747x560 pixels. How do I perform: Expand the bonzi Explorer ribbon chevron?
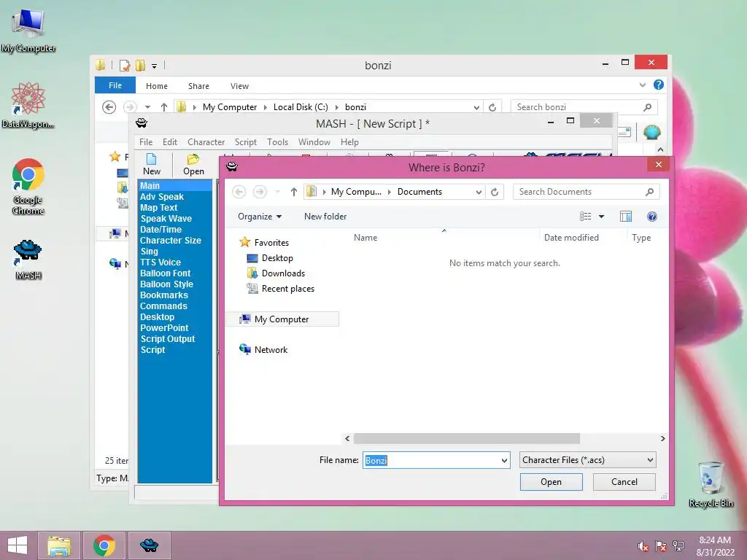[x=642, y=85]
